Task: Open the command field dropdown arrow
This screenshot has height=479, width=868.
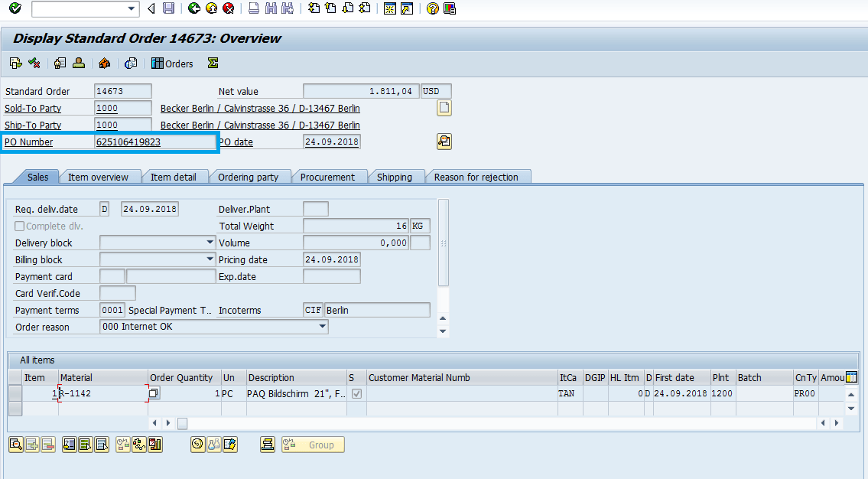Action: 132,8
